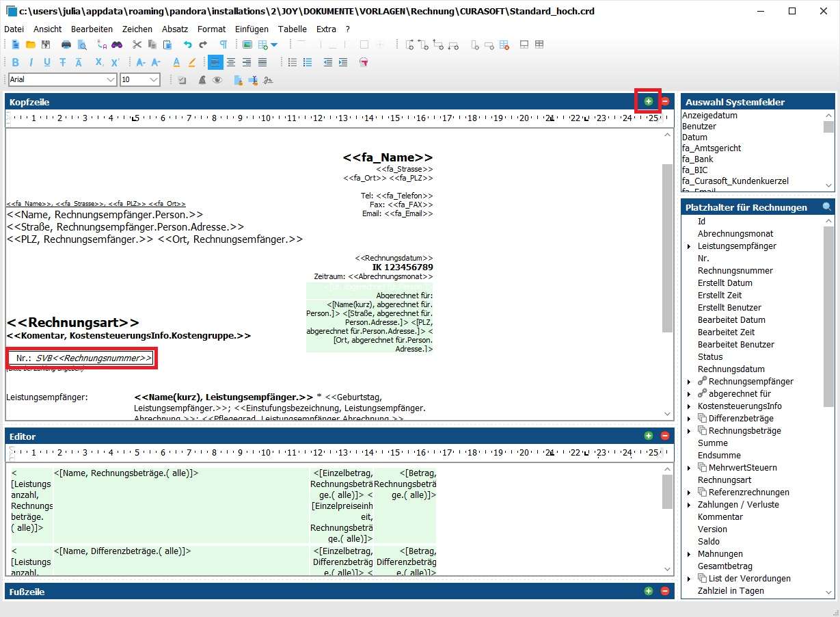Select fa_Bank in the Systemfelder list

699,159
